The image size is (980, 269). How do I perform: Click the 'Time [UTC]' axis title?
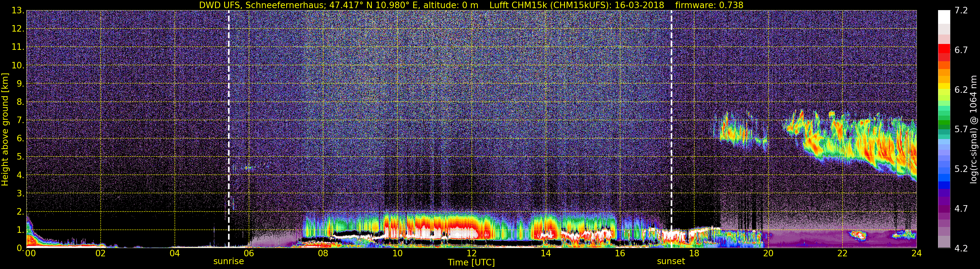(471, 262)
